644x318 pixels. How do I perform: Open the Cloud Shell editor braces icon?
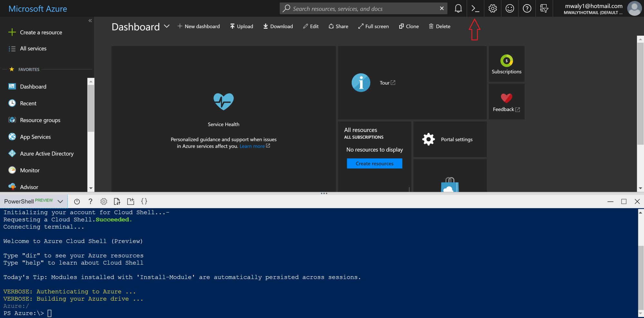click(144, 201)
